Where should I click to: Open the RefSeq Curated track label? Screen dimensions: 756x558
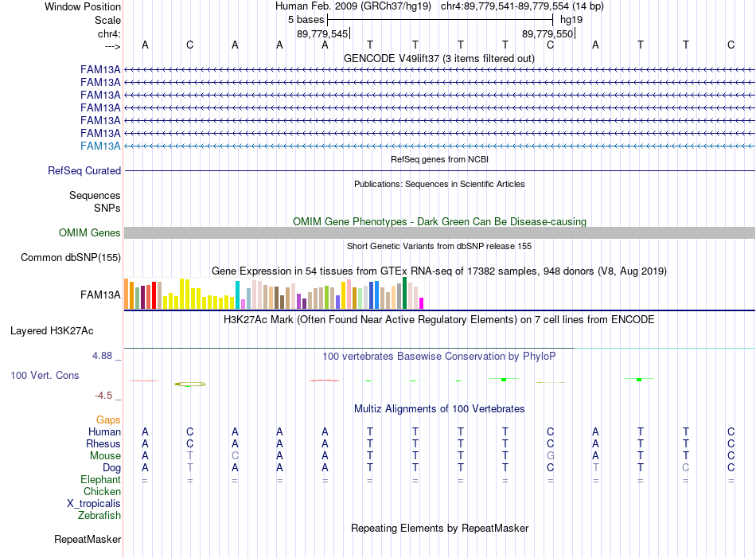[84, 170]
